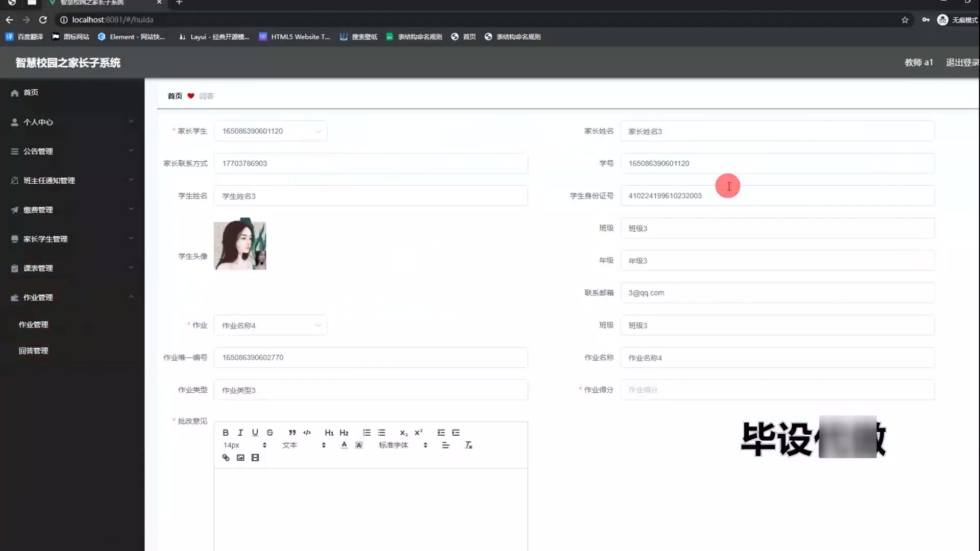This screenshot has width=980, height=551.
Task: Increase indent in the editor
Action: (x=456, y=433)
